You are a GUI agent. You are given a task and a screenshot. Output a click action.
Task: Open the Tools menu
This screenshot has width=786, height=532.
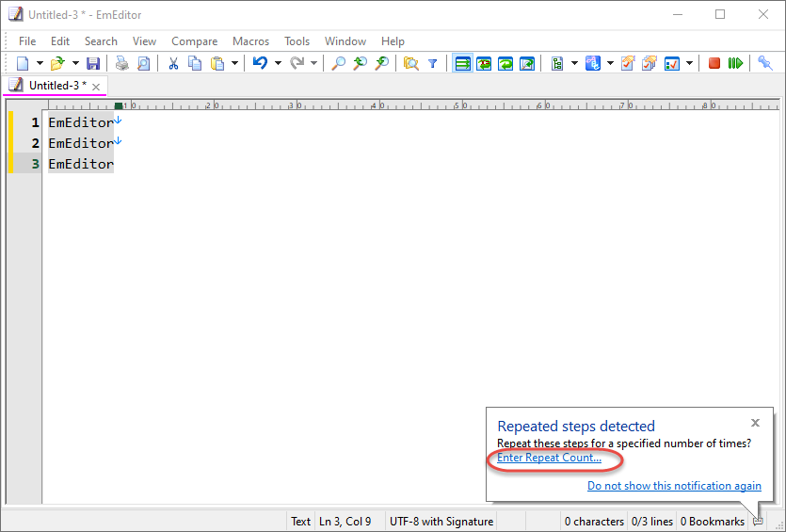pos(297,41)
